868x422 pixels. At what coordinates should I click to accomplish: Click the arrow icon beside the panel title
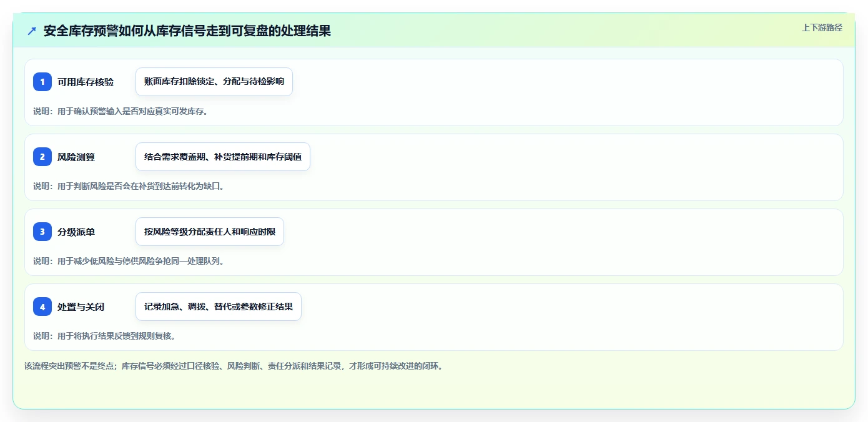32,31
